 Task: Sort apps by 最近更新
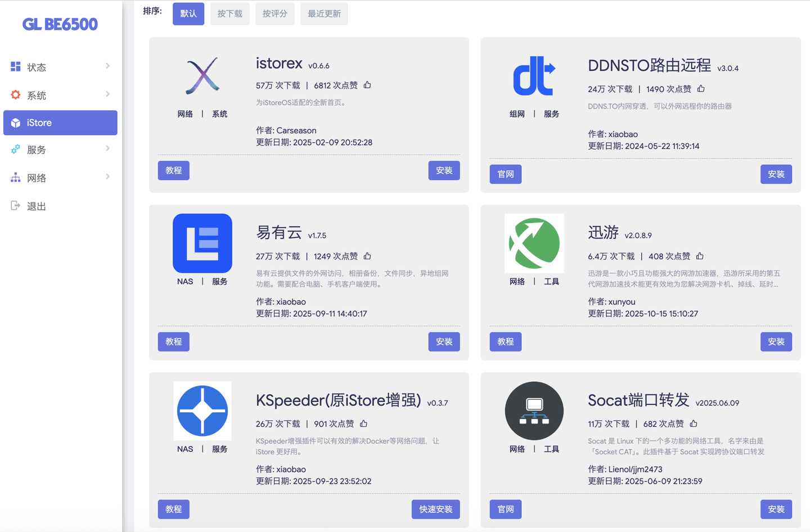(324, 13)
